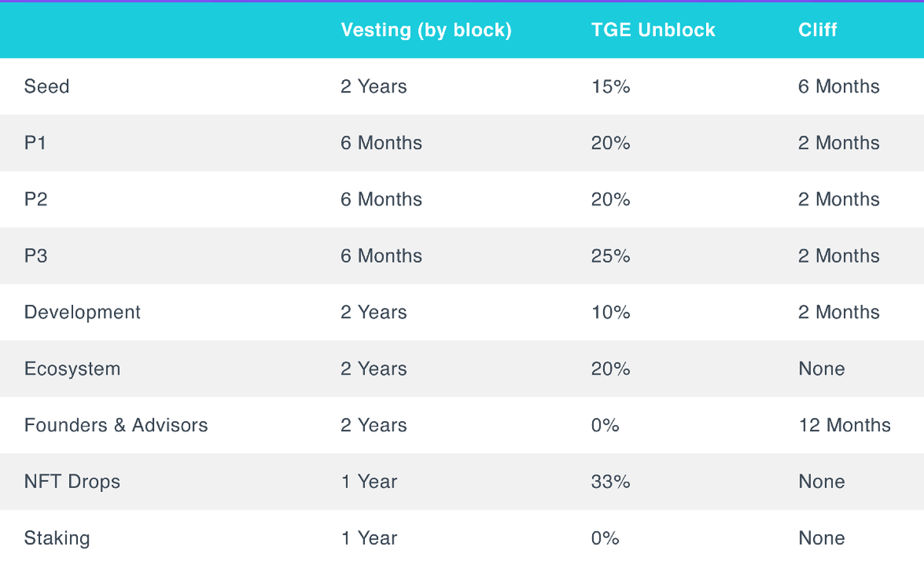The width and height of the screenshot is (924, 565).
Task: Click the None cliff value for Ecosystem
Action: click(822, 369)
